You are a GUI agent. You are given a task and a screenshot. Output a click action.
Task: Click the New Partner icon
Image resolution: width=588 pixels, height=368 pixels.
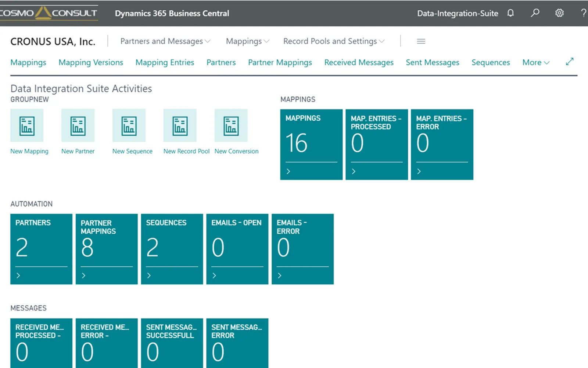tap(78, 125)
